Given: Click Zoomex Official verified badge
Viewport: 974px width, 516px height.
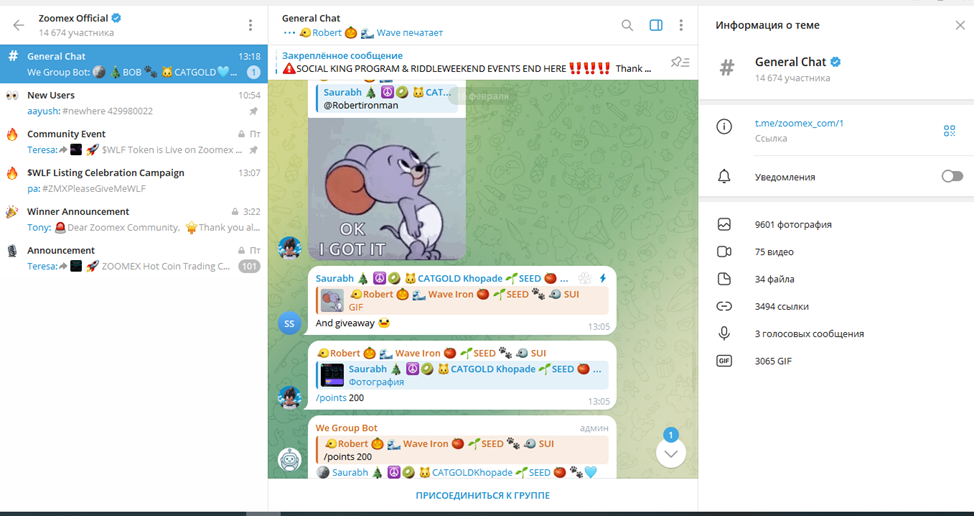Looking at the screenshot, I should (x=116, y=19).
